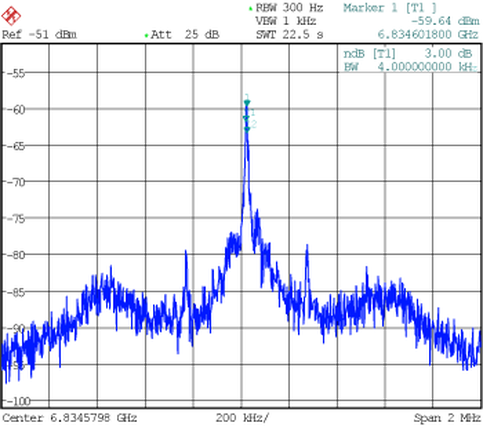
Task: Click the 'RBW 300 Hz' readout
Action: coord(289,8)
